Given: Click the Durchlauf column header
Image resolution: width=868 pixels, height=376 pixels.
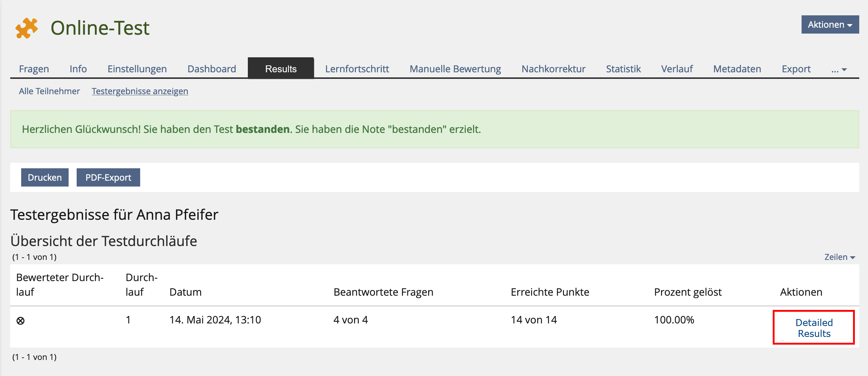Looking at the screenshot, I should pos(142,285).
